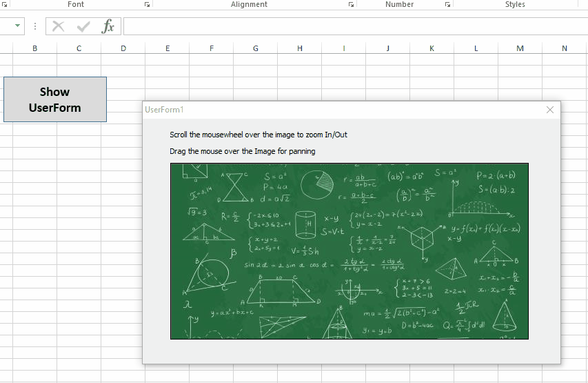The image size is (588, 383).
Task: Select column G header
Action: 256,48
